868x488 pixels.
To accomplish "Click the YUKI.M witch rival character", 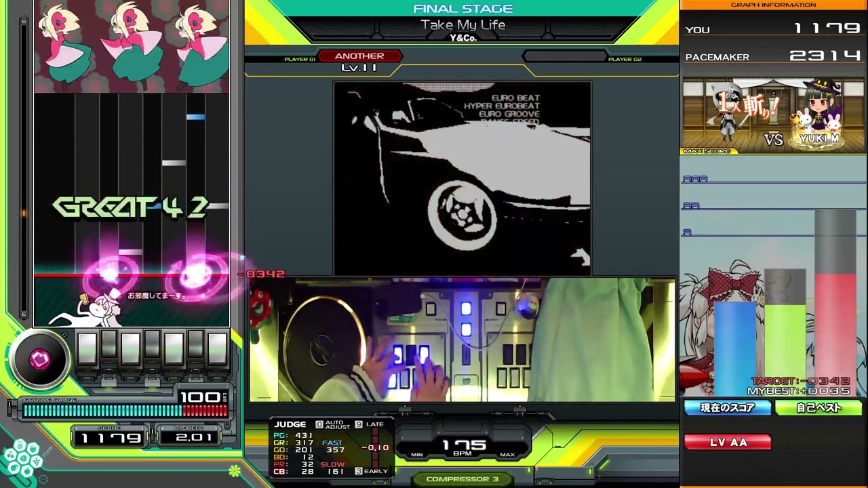I will (x=818, y=115).
